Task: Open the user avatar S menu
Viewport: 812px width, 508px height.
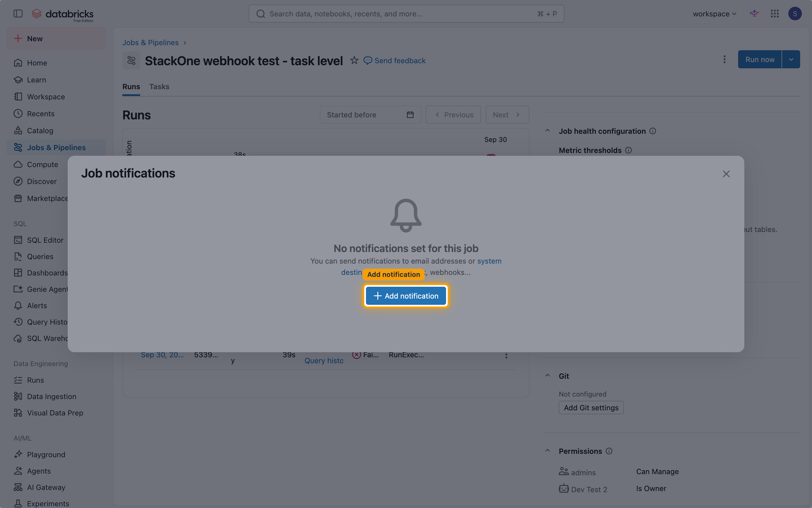Action: [x=795, y=14]
